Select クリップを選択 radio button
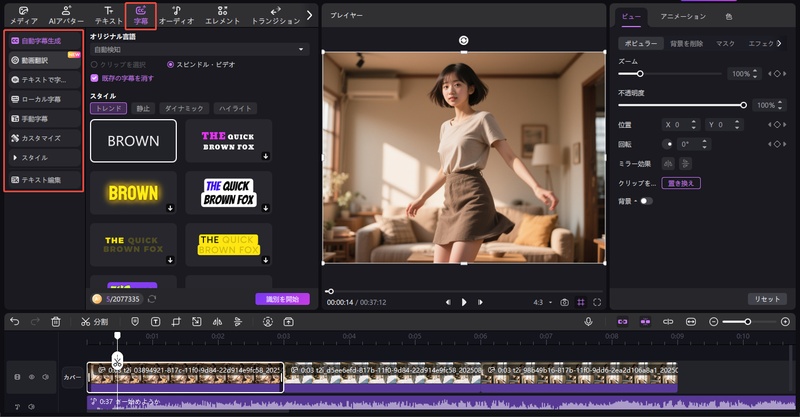The image size is (800, 417). coord(94,65)
